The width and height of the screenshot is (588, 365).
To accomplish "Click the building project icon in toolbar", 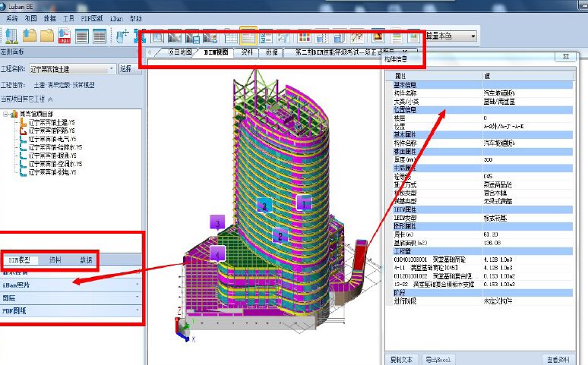I will pos(11,36).
